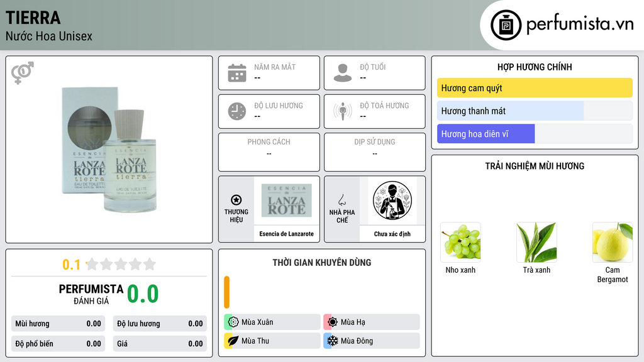The height and width of the screenshot is (362, 644).
Task: Click the Mùa Đông snowflake icon
Action: [332, 341]
